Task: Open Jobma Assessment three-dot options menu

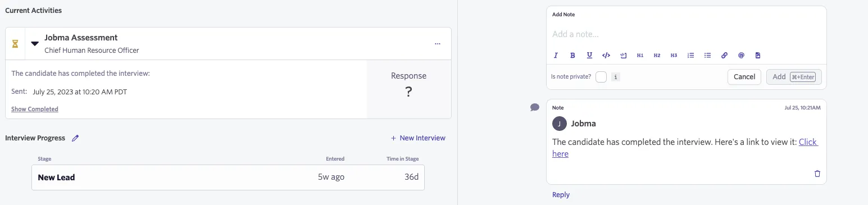Action: click(x=438, y=44)
